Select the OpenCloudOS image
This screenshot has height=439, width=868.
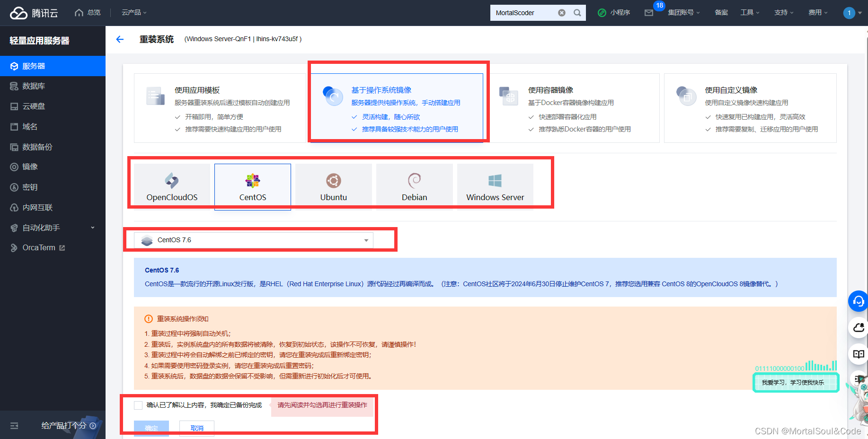(x=172, y=186)
